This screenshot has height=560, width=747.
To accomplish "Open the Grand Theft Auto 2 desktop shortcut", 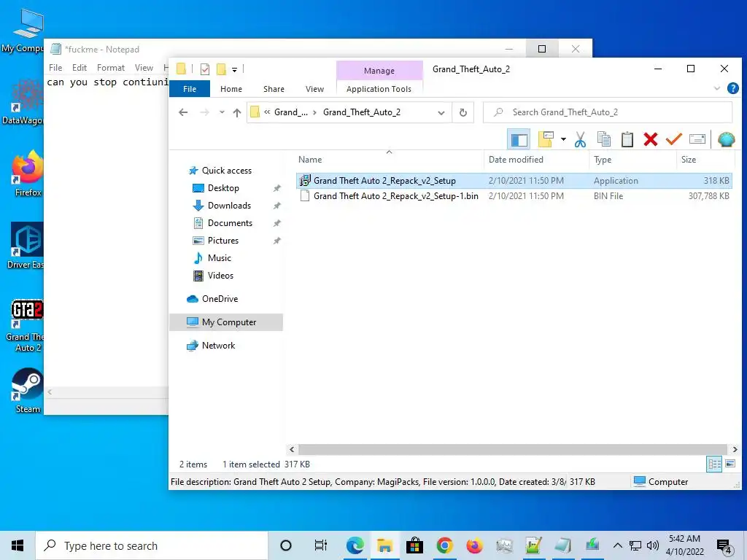I will click(27, 326).
